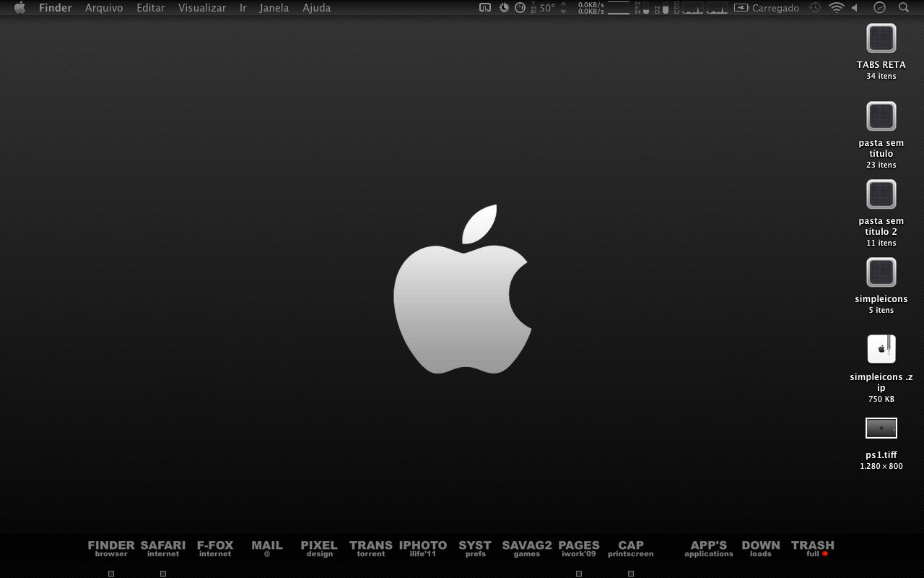Open MAIL from the dock
The width and height of the screenshot is (924, 578).
click(267, 548)
